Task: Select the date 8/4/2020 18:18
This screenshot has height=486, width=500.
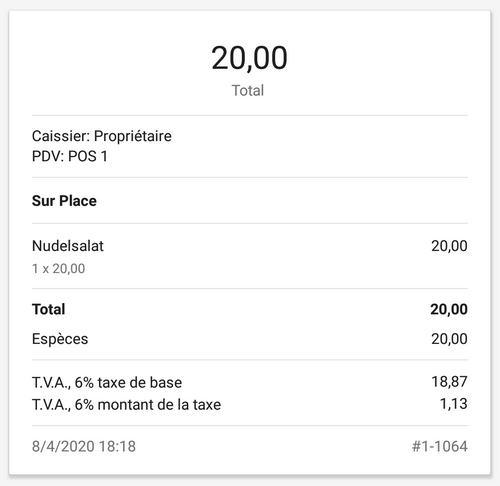Action: (84, 447)
